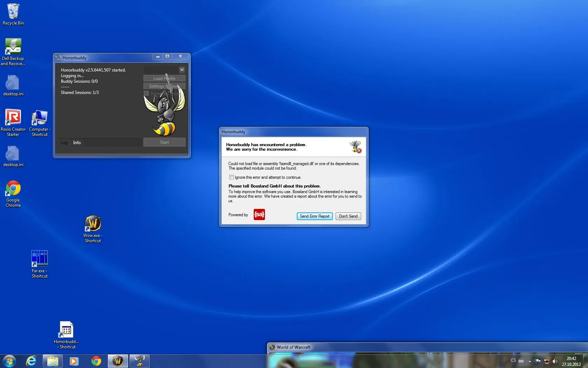Open Honorbuddy shortcut on desktop
The height and width of the screenshot is (368, 588).
pyautogui.click(x=66, y=335)
